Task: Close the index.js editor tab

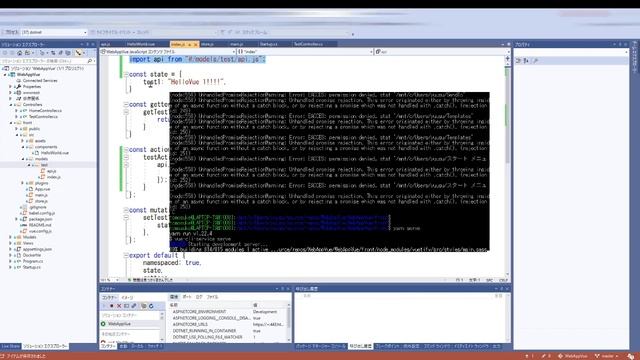Action: (x=196, y=44)
